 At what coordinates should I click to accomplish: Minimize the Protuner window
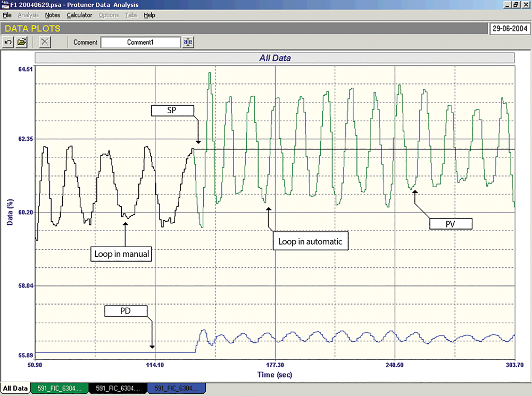507,5
